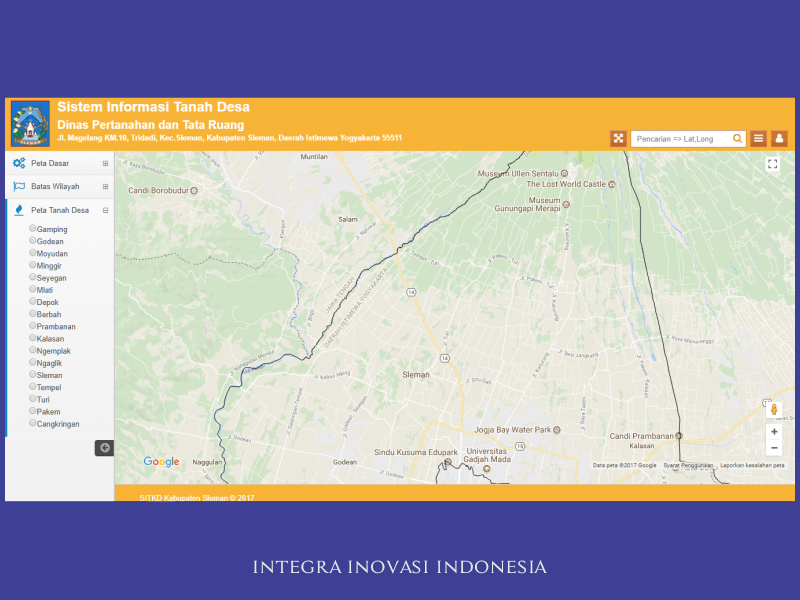Expand the Peta Dasar panel
This screenshot has height=600, width=800.
pyautogui.click(x=105, y=163)
